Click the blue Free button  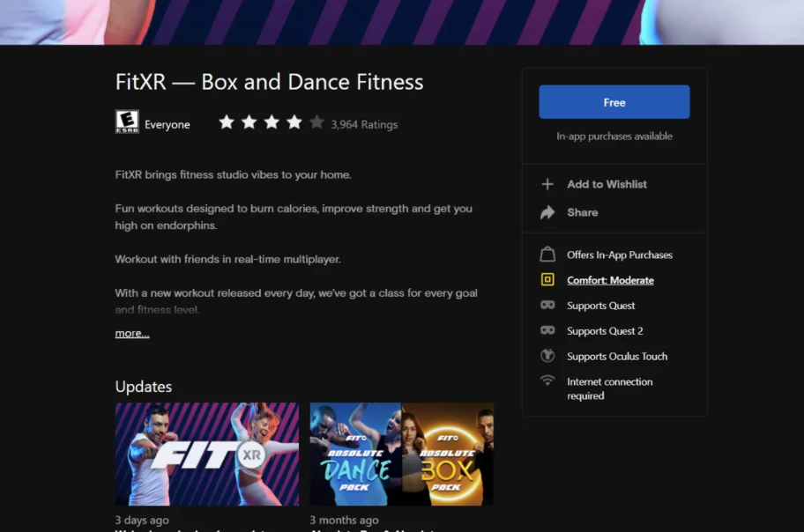tap(614, 102)
